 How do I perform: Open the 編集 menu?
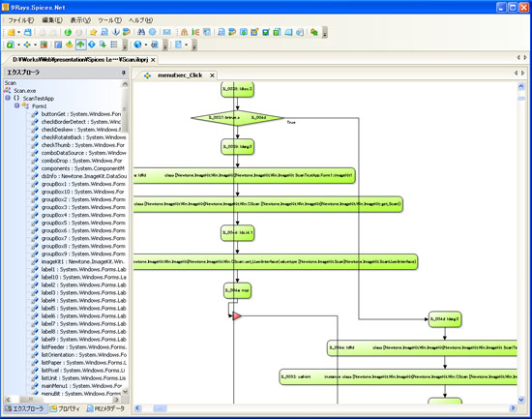52,20
